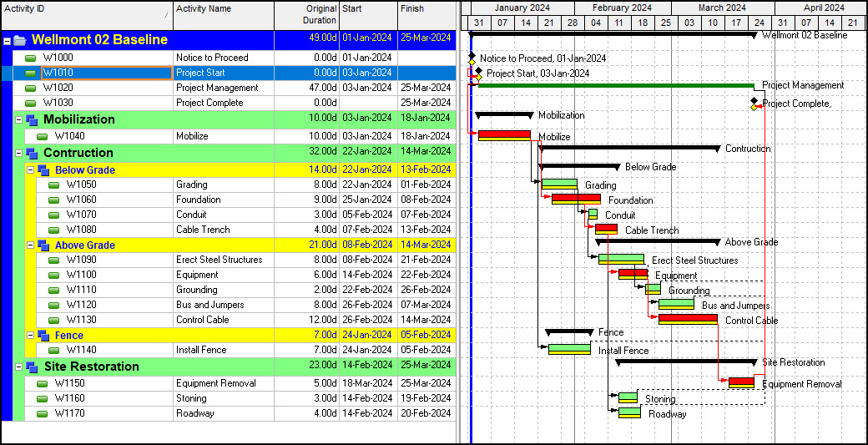This screenshot has height=445, width=868.
Task: Collapse the Wellmont 02 Baseline project group
Action: click(x=8, y=41)
